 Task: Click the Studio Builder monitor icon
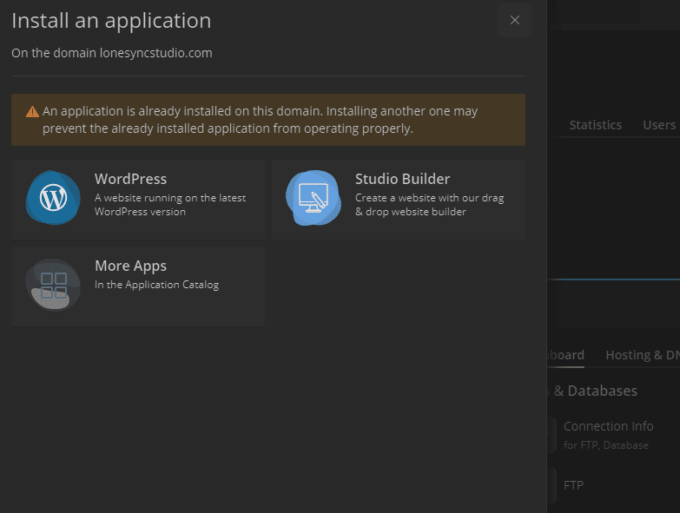click(313, 197)
